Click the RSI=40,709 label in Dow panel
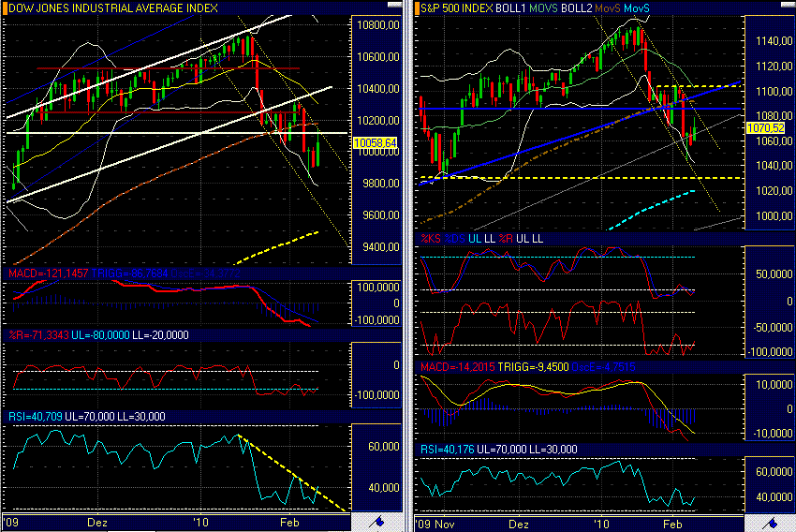796x532 pixels. 36,417
